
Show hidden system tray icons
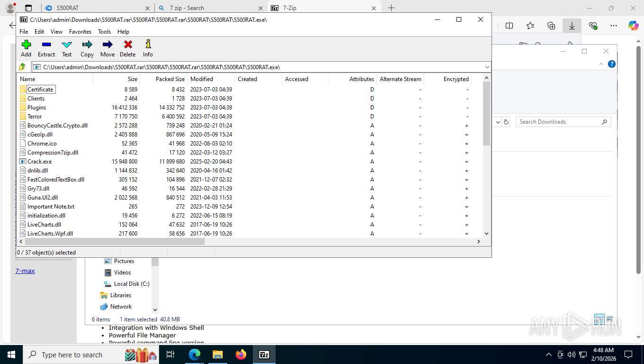tap(549, 355)
